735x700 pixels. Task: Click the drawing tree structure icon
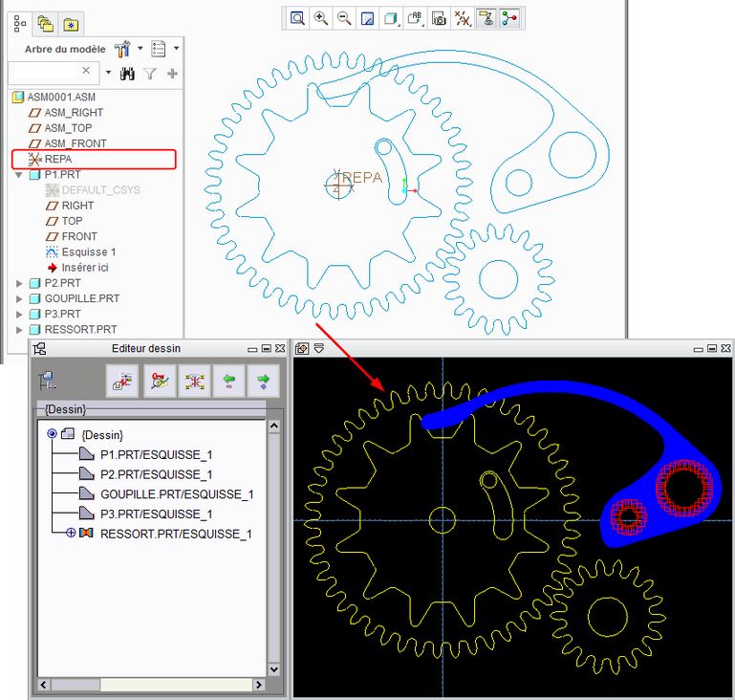tap(48, 381)
